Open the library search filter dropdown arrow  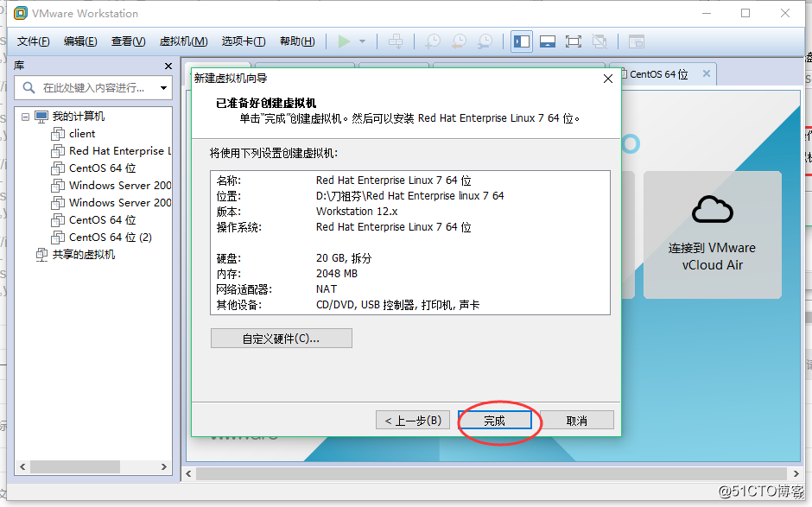163,87
